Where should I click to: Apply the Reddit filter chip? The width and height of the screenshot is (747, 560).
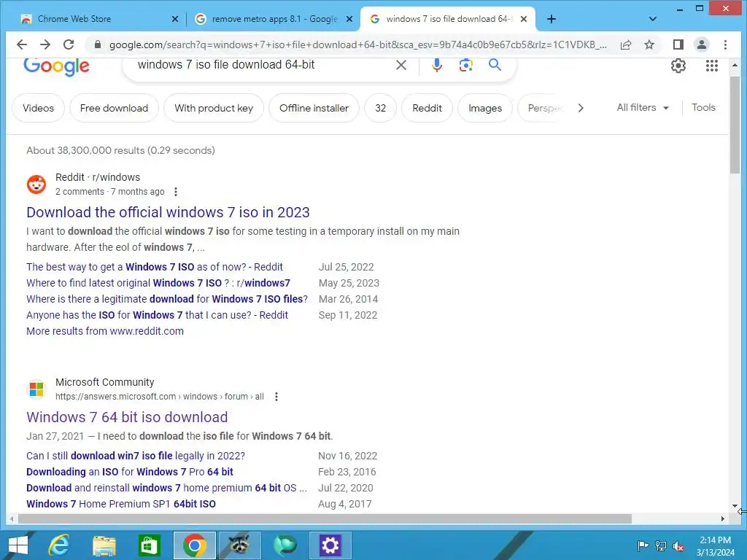[x=427, y=108]
